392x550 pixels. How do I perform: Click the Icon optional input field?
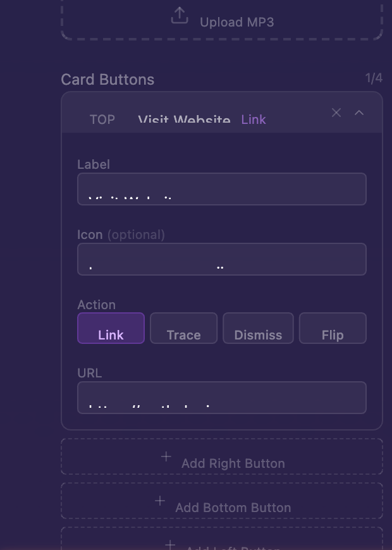(221, 259)
